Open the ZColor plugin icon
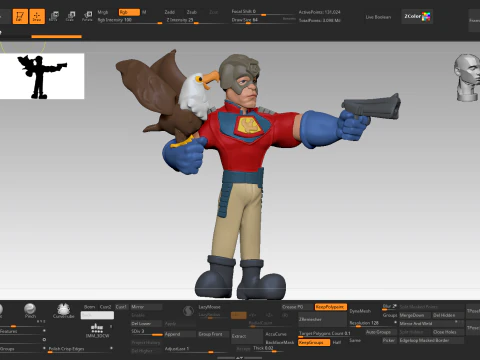Viewport: 480px width, 360px height. point(417,16)
